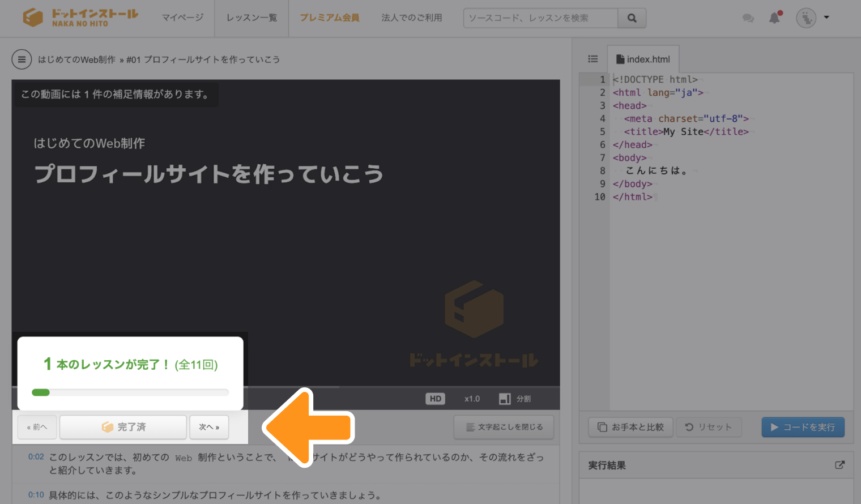Image resolution: width=861 pixels, height=504 pixels.
Task: Click the user avatar icon
Action: point(806,18)
